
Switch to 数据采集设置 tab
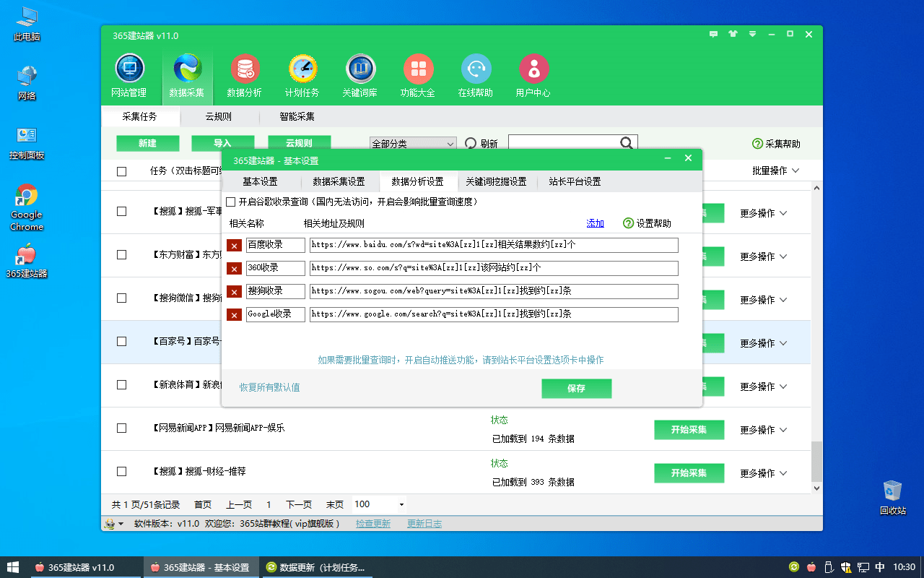(339, 181)
